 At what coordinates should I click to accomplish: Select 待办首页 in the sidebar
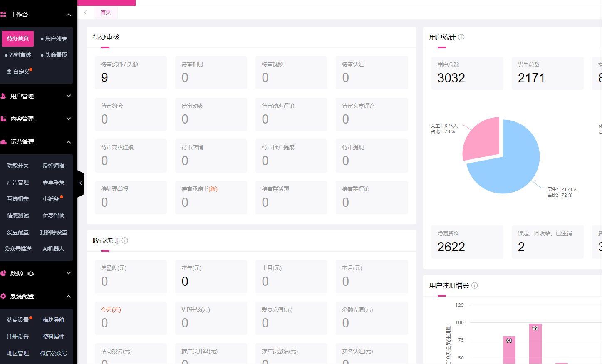pyautogui.click(x=18, y=38)
